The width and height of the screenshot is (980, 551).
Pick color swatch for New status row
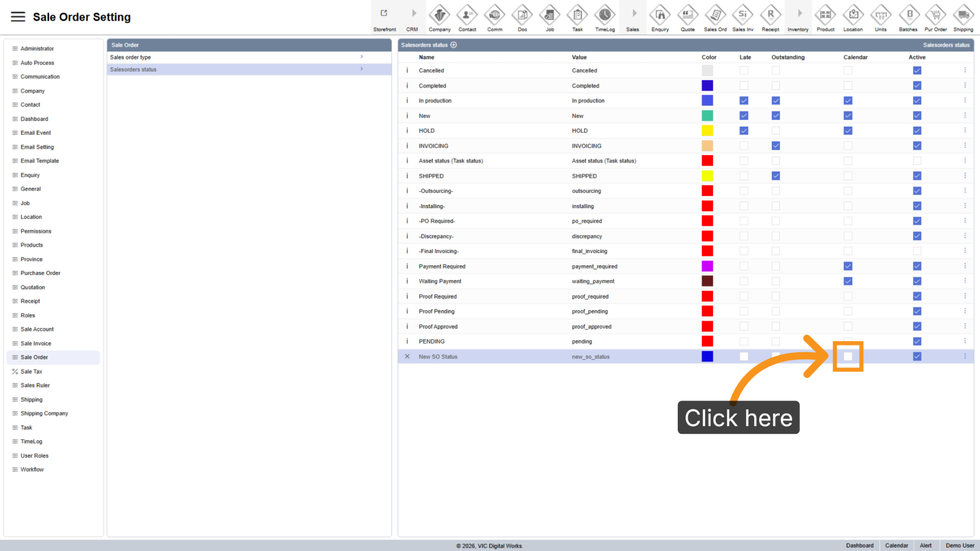[x=707, y=115]
